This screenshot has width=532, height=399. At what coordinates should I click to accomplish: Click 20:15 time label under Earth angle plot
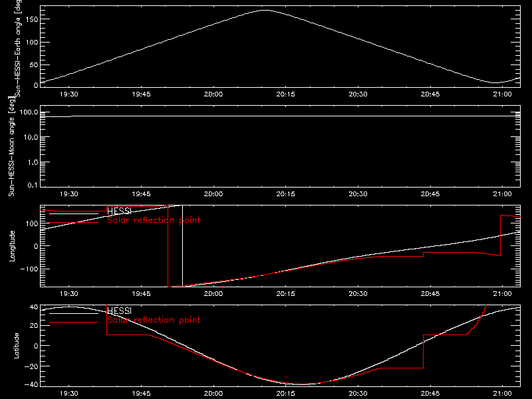click(286, 94)
